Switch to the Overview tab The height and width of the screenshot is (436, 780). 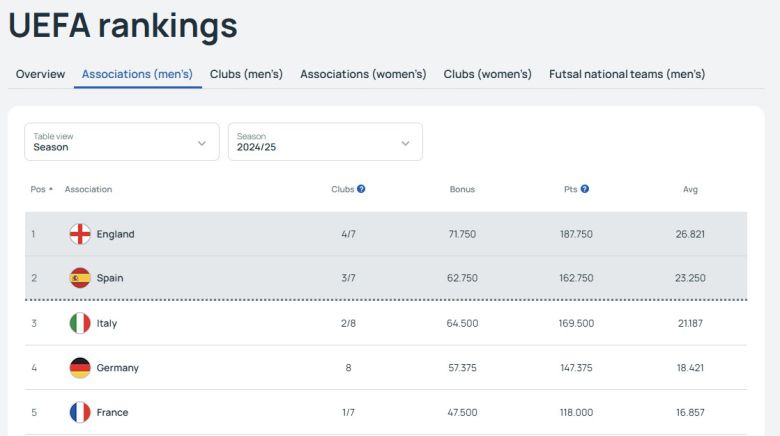(40, 74)
